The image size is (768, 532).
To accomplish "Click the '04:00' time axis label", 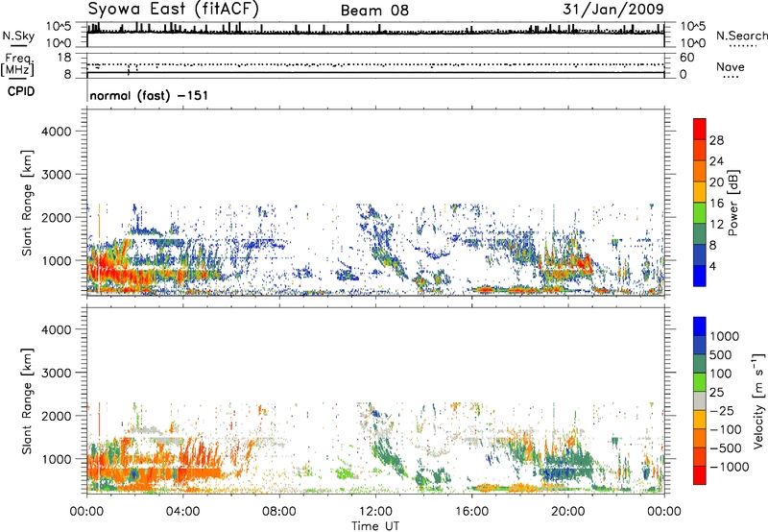I will (182, 512).
